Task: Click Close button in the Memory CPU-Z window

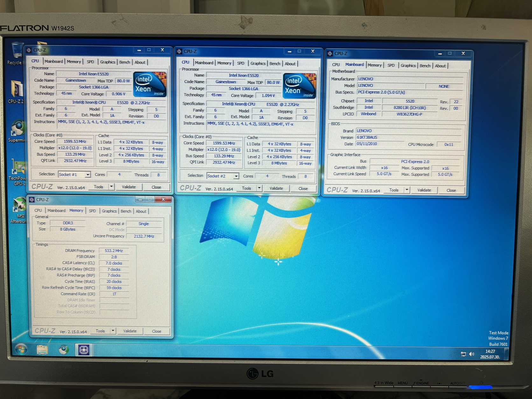Action: 157,331
